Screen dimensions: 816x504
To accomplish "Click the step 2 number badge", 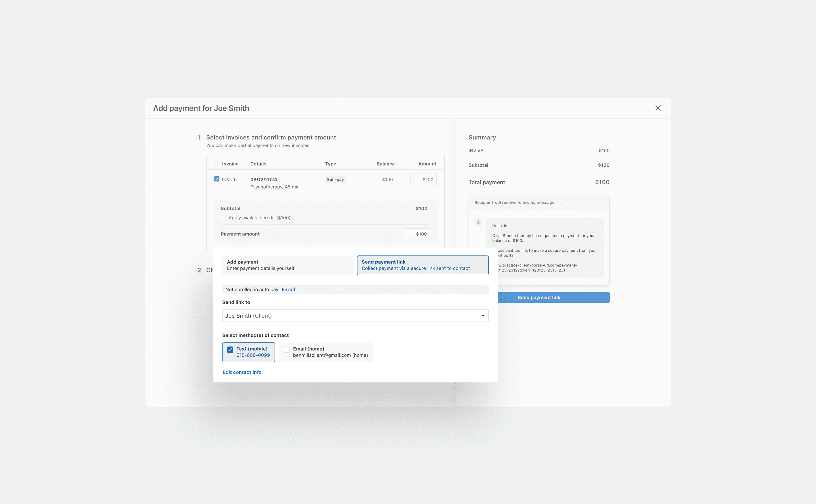I will coord(199,270).
